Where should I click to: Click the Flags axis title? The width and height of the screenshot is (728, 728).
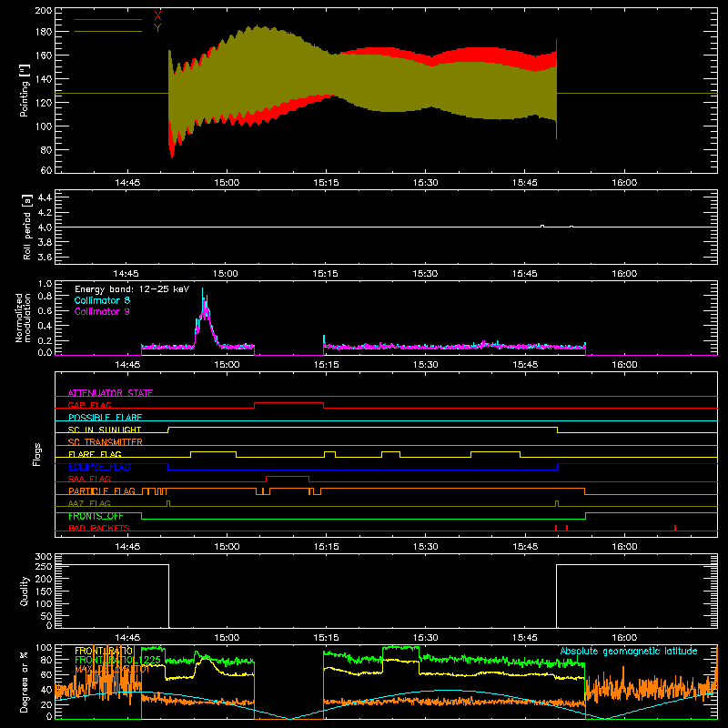pyautogui.click(x=36, y=454)
